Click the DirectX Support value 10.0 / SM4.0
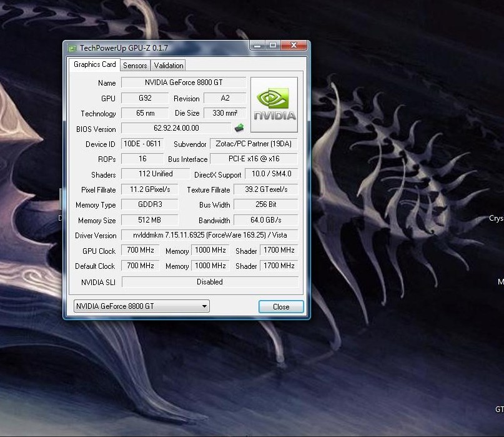Screen dimensions: 504x437 pos(271,174)
